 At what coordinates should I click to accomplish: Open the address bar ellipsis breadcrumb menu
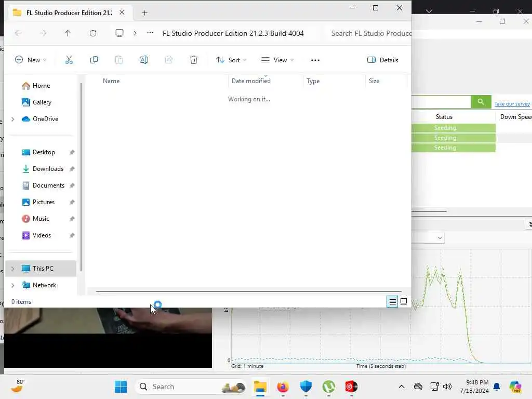tap(150, 33)
